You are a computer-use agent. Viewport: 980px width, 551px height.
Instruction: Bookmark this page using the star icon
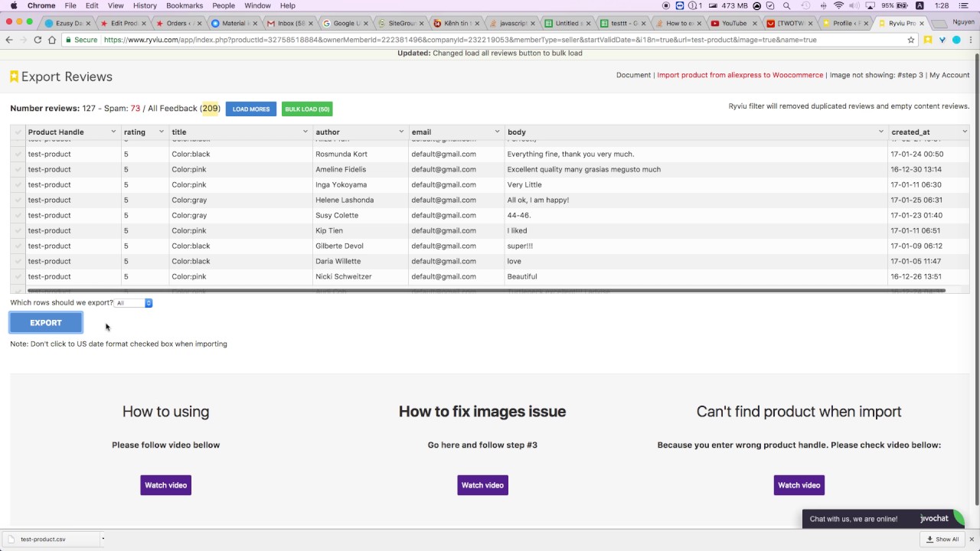point(911,40)
